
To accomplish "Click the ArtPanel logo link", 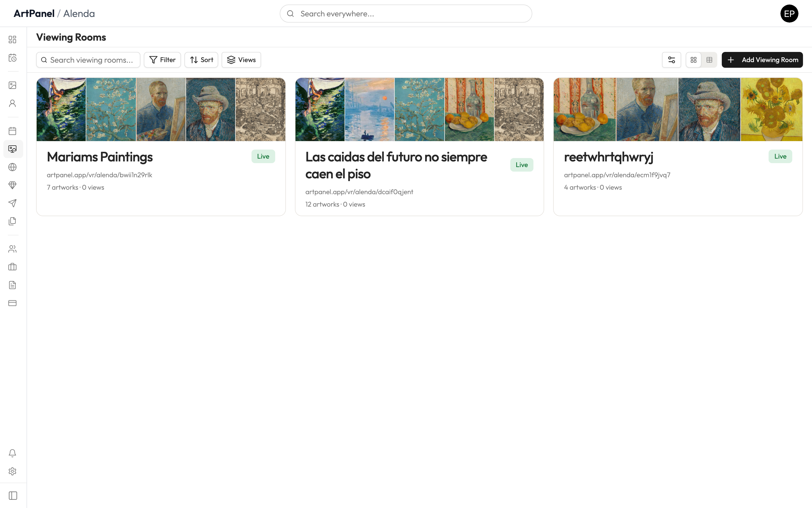I will point(34,14).
